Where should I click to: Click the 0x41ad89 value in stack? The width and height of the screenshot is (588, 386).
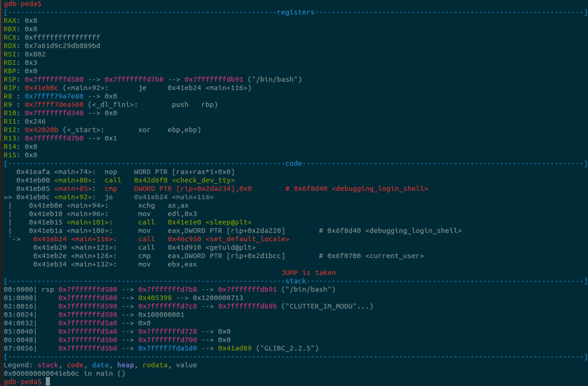(235, 348)
